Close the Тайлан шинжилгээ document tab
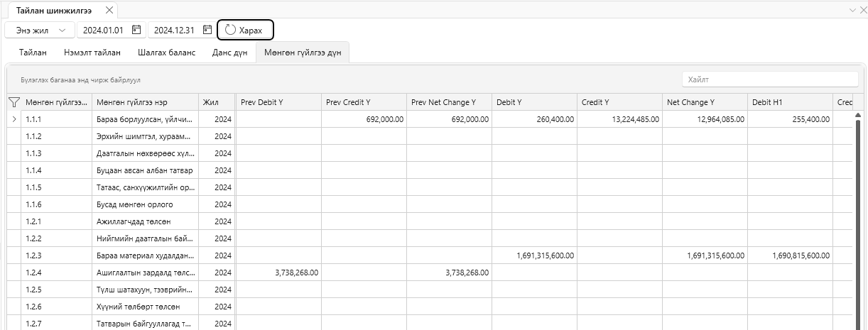This screenshot has height=330, width=868. click(x=109, y=10)
